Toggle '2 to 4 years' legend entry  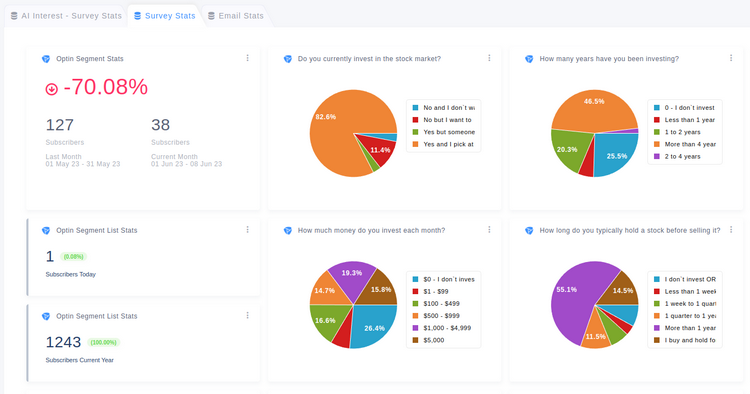(x=677, y=156)
